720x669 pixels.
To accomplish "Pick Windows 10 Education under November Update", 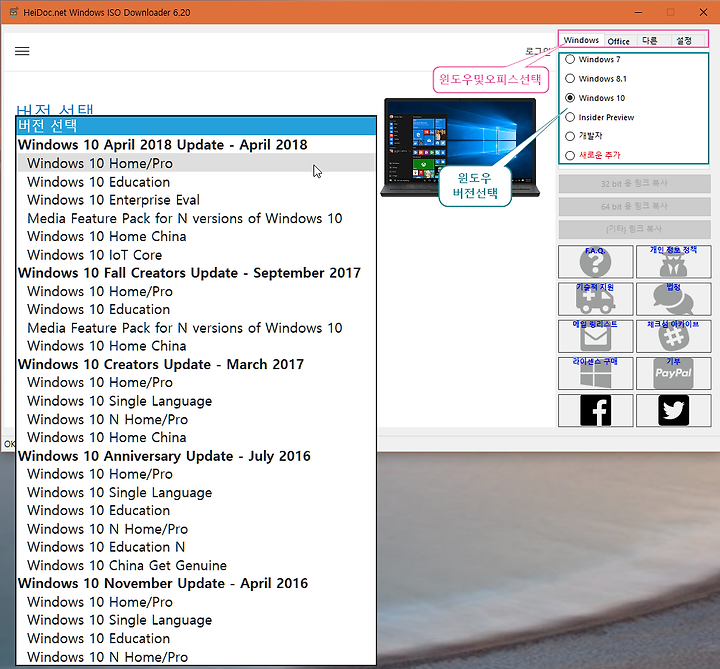I will [x=196, y=638].
